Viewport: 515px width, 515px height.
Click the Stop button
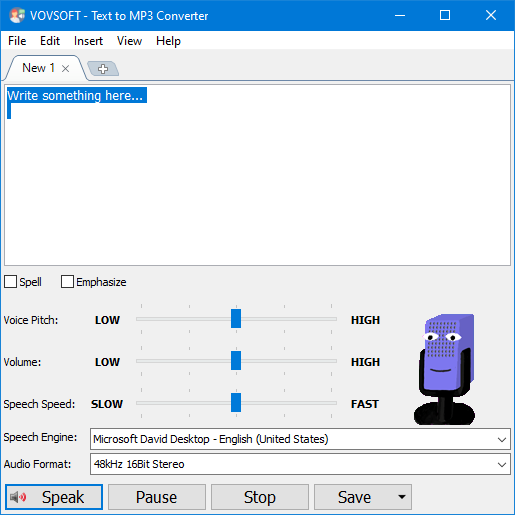(260, 497)
